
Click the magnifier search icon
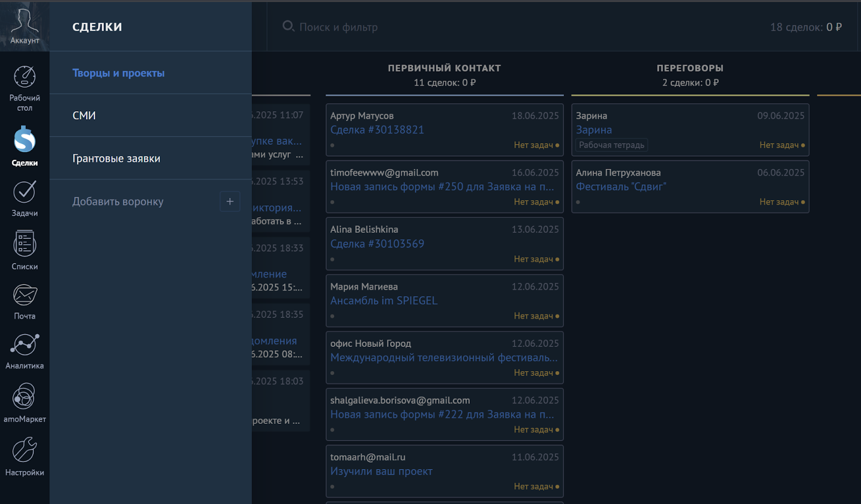288,26
